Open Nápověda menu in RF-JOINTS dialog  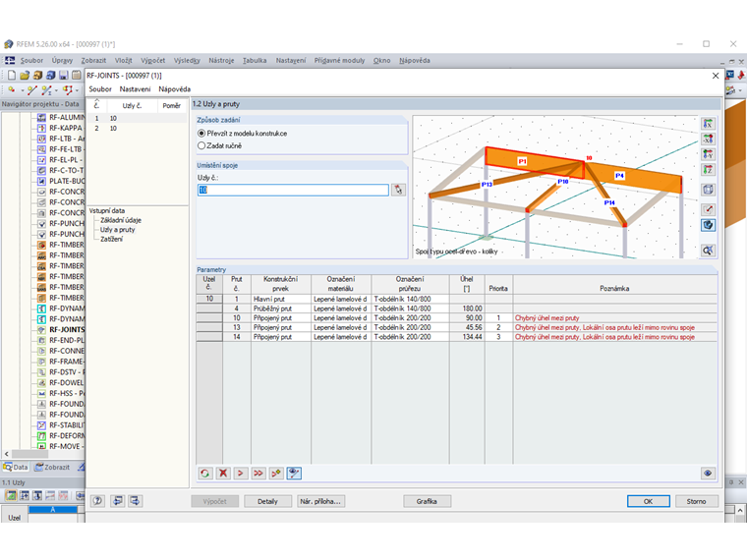click(174, 89)
